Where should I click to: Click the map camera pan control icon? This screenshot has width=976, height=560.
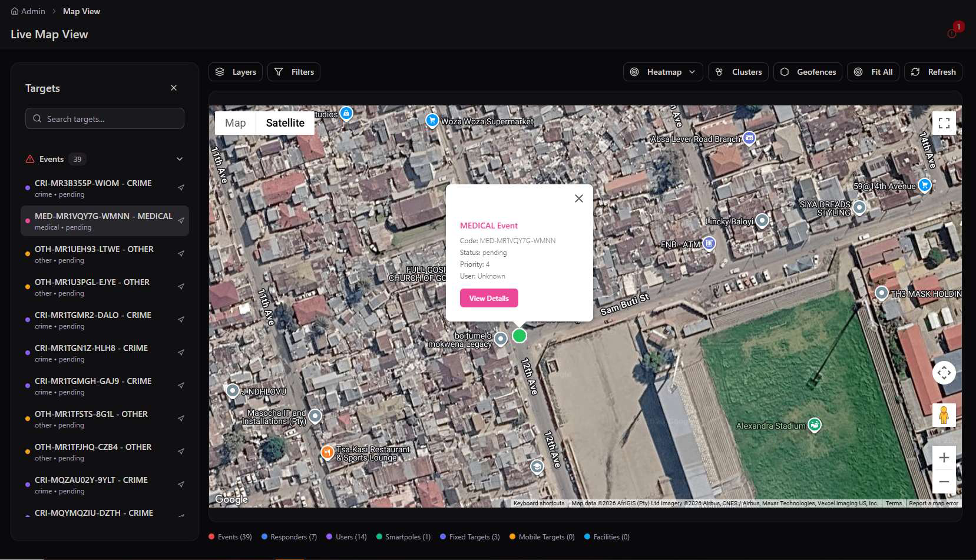click(x=944, y=373)
